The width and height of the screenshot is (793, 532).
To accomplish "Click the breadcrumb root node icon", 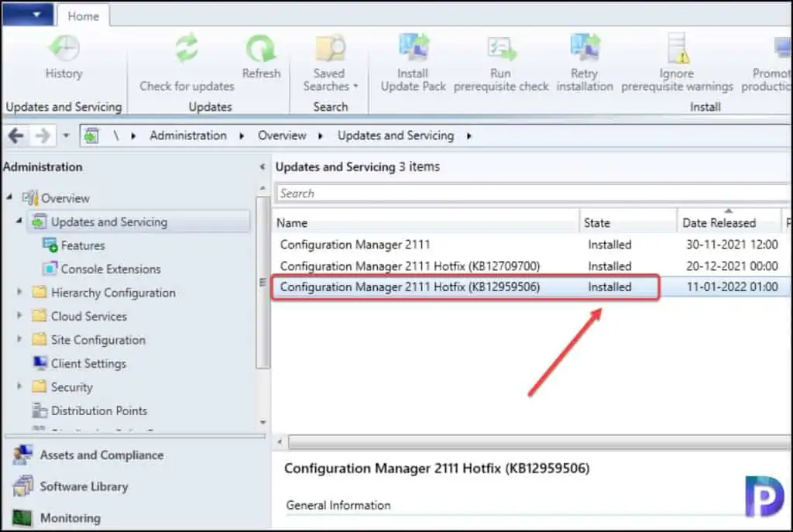I will [91, 136].
